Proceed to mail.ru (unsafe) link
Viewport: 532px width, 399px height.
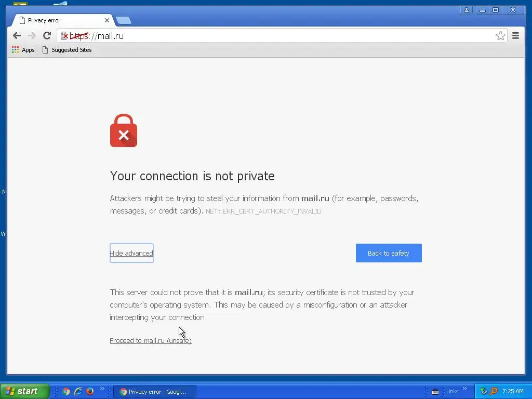(x=151, y=340)
